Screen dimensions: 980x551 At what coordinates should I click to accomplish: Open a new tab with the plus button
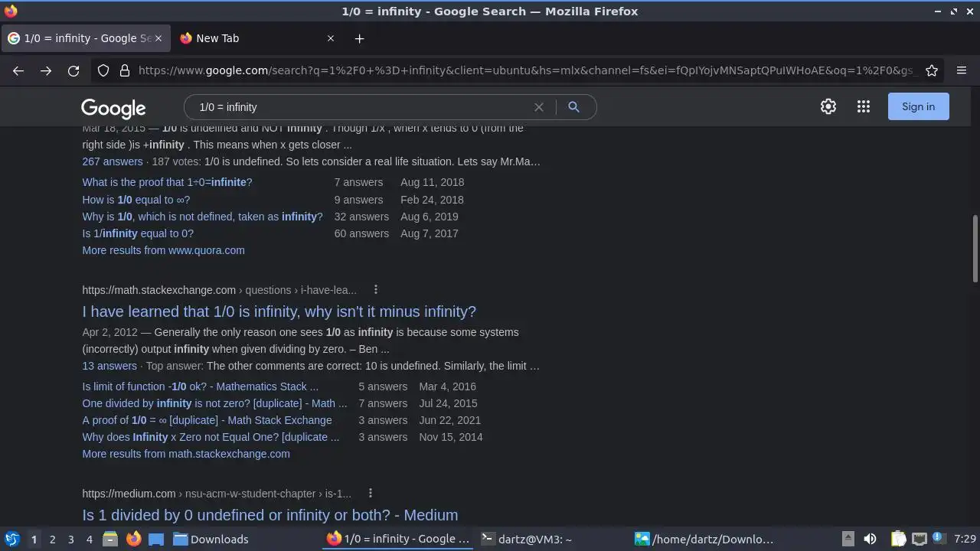tap(359, 38)
